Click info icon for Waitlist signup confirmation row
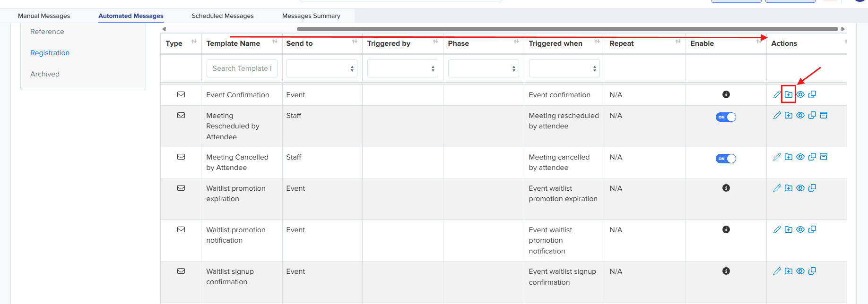This screenshot has width=868, height=304. 726,271
